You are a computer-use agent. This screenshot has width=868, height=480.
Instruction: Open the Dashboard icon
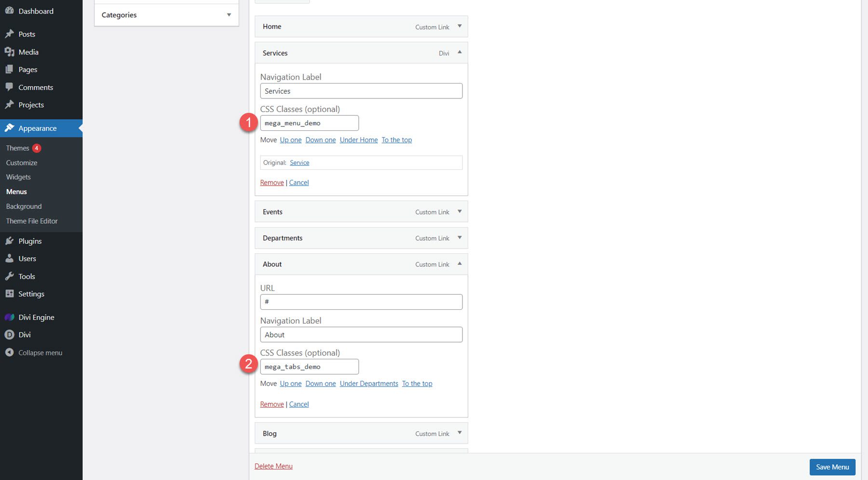point(10,11)
